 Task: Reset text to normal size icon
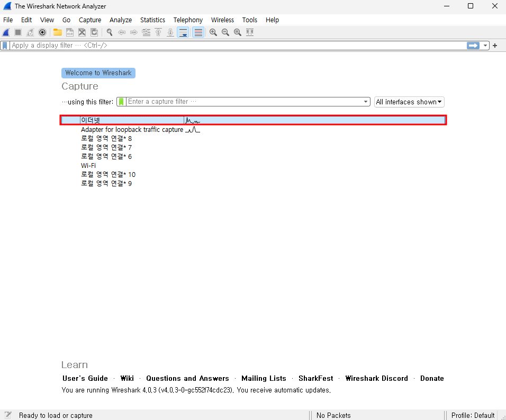click(x=238, y=32)
